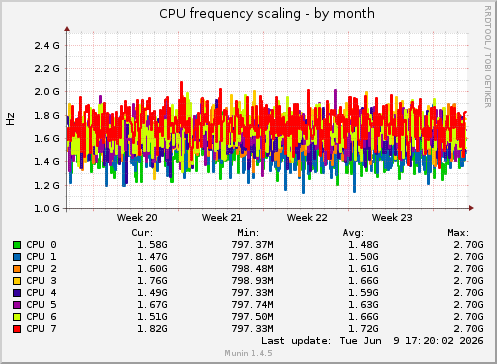Click the 'Week 21' axis label
Image resolution: width=497 pixels, height=364 pixels.
[x=222, y=218]
